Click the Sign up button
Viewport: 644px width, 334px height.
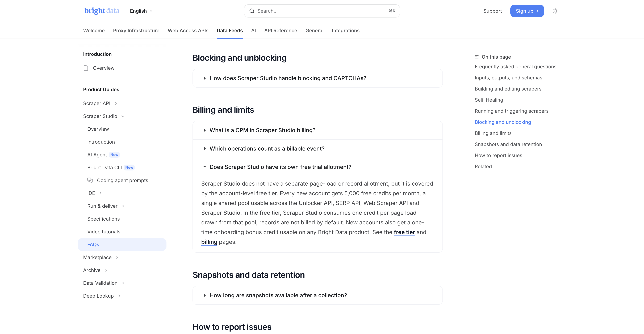click(527, 11)
